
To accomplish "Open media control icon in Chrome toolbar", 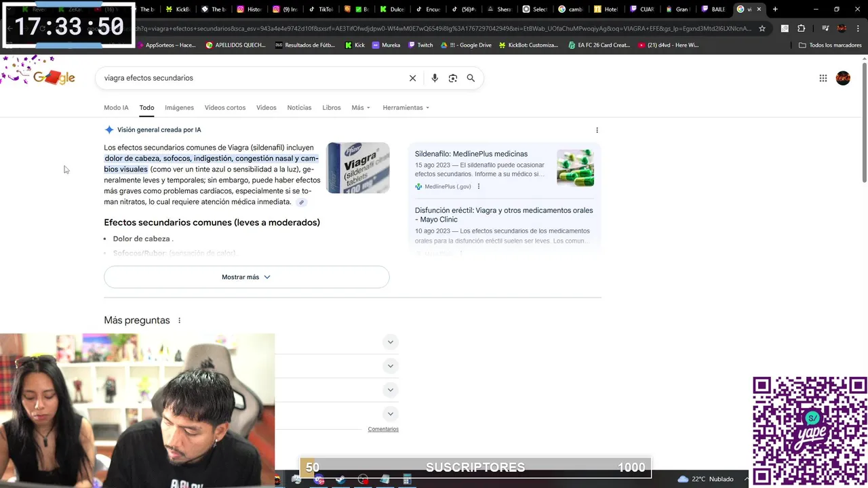I will 825,28.
